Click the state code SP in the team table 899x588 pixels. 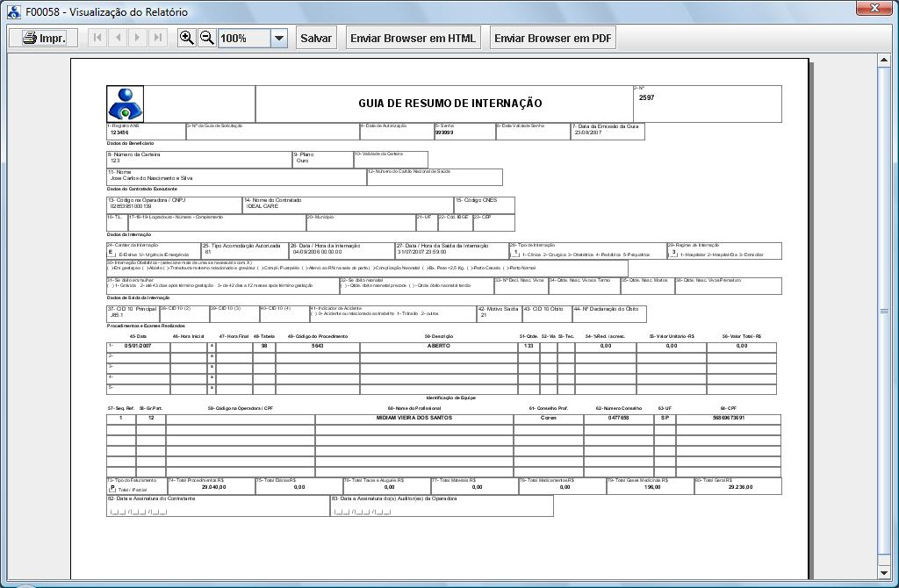pos(665,418)
